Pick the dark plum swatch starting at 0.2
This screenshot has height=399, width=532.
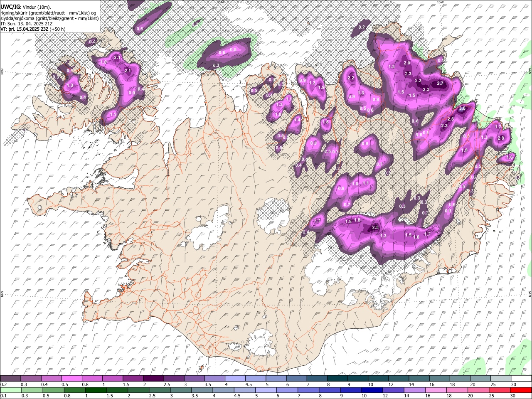pyautogui.click(x=11, y=379)
